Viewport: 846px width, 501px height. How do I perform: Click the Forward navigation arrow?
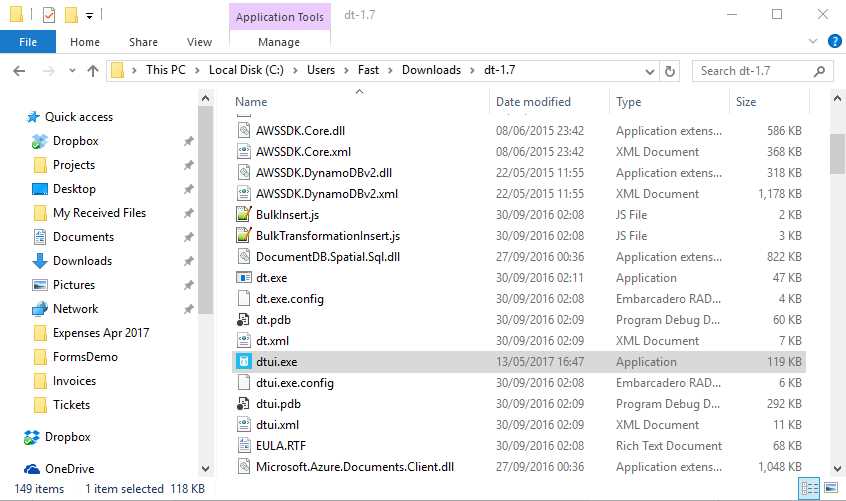48,71
